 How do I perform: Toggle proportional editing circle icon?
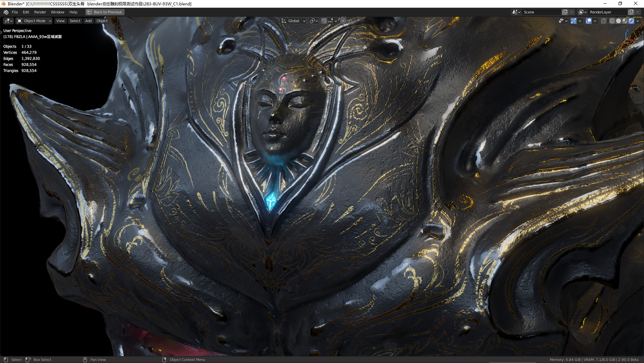(343, 21)
